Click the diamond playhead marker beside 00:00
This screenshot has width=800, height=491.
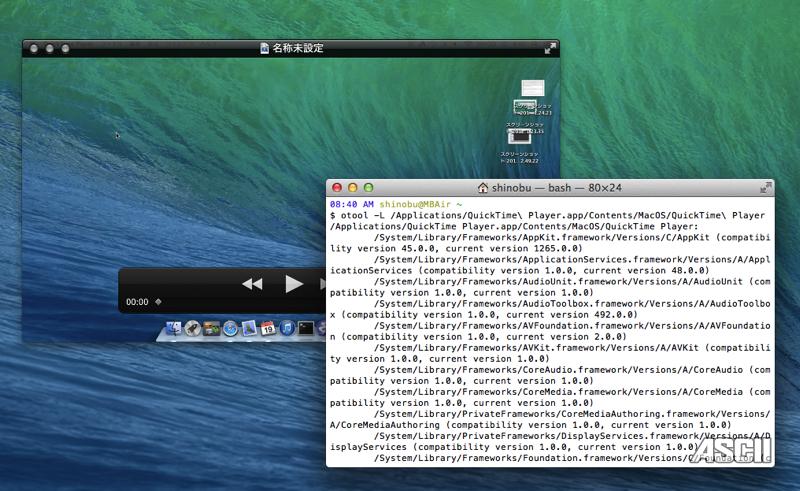[x=158, y=302]
